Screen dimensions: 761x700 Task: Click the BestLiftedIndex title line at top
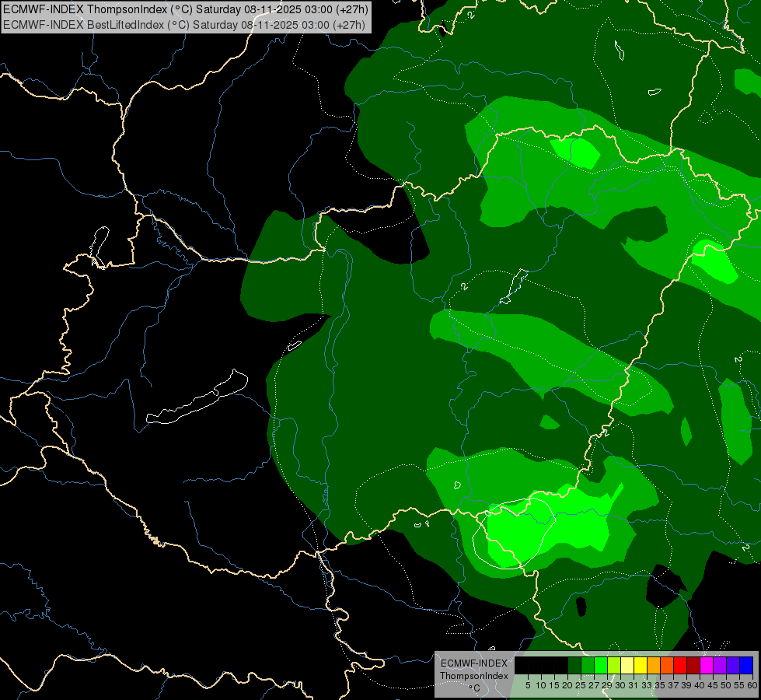184,24
